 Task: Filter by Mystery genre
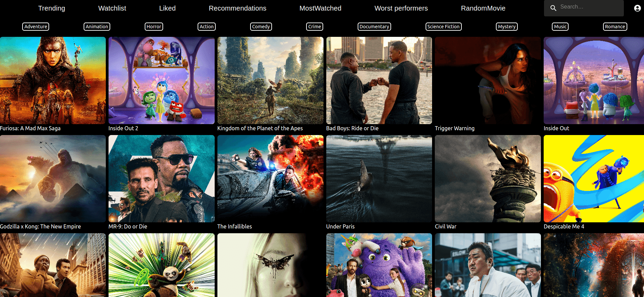pos(507,27)
